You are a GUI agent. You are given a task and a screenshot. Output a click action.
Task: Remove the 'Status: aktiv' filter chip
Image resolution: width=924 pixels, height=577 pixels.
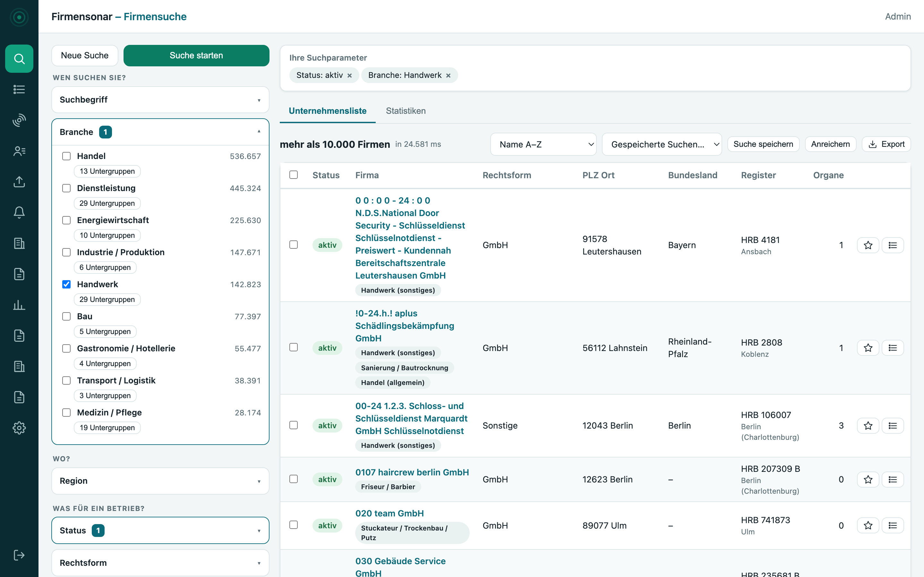pyautogui.click(x=349, y=76)
